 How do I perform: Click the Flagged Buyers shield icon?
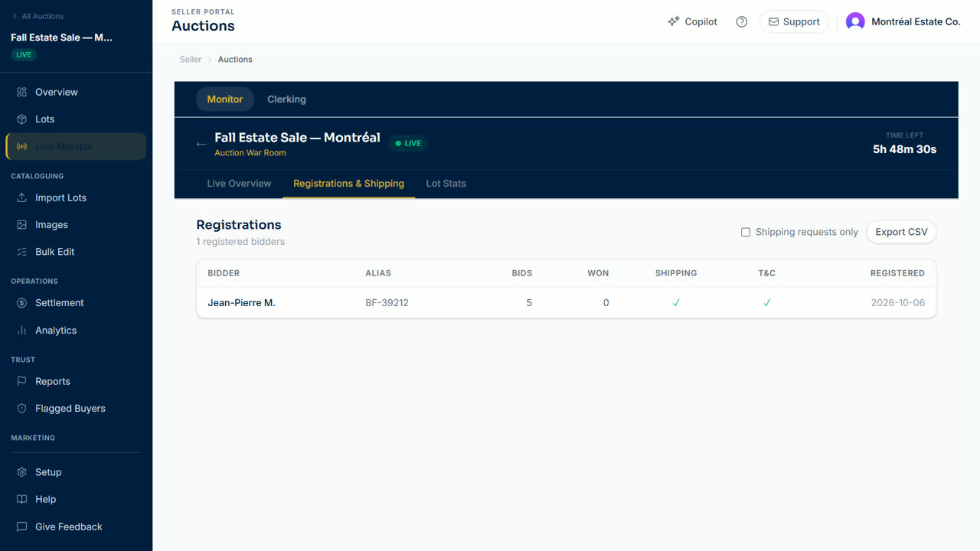(21, 409)
